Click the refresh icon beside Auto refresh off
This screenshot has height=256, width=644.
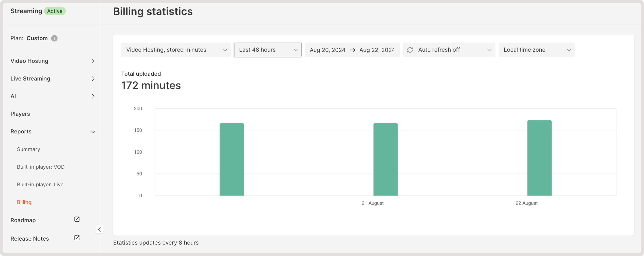410,49
